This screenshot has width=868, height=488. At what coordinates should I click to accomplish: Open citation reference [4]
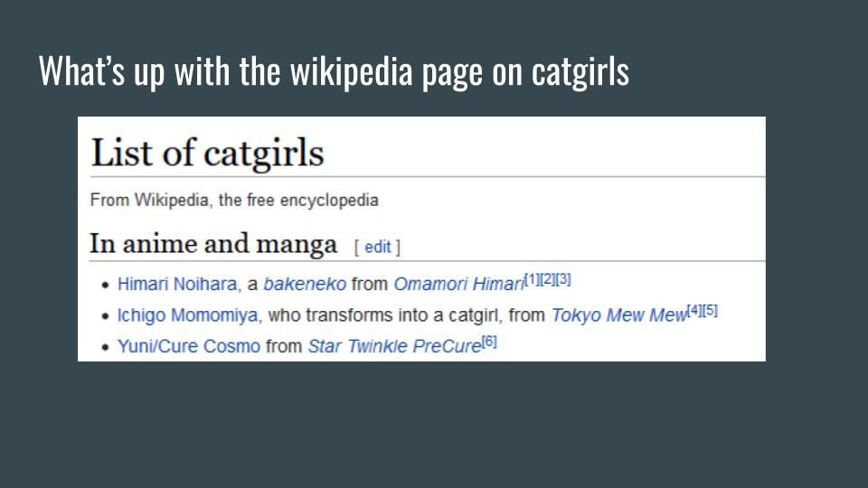[x=694, y=310]
